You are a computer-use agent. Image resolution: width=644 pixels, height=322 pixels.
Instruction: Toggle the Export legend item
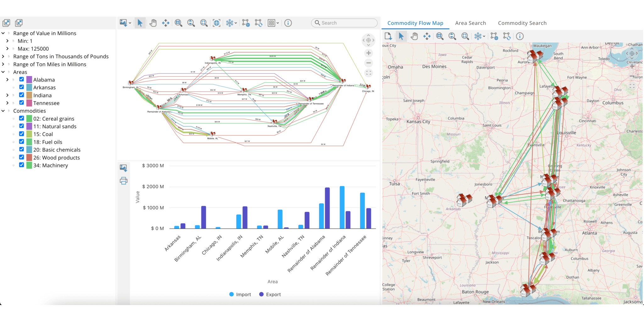(x=270, y=295)
